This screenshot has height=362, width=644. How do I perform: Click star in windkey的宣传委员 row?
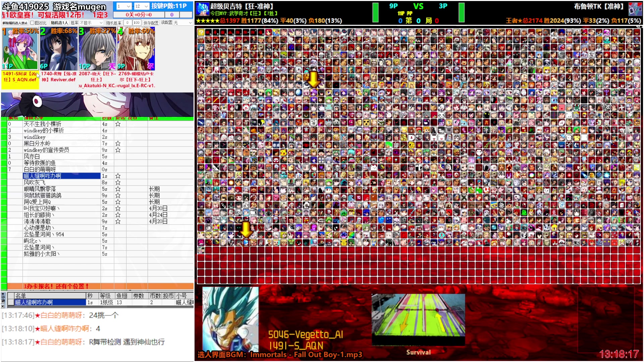(118, 150)
